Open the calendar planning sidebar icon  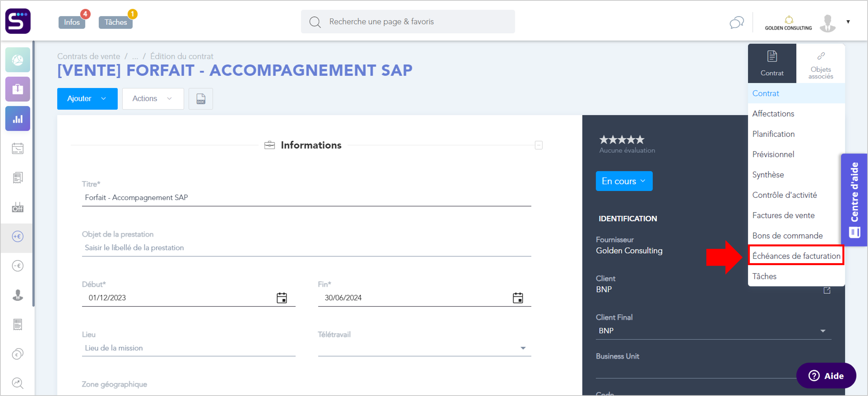pos(18,148)
